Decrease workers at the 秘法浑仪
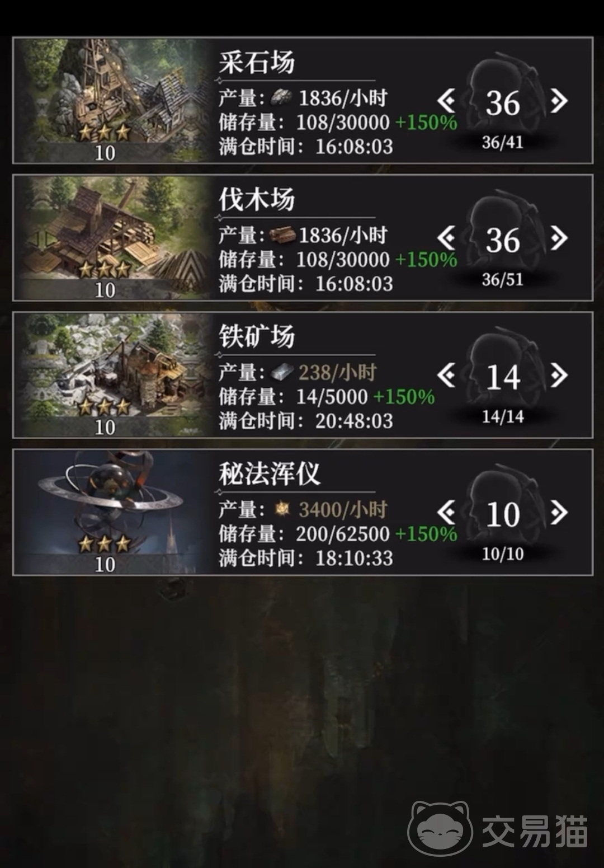604x868 pixels. pos(446,513)
